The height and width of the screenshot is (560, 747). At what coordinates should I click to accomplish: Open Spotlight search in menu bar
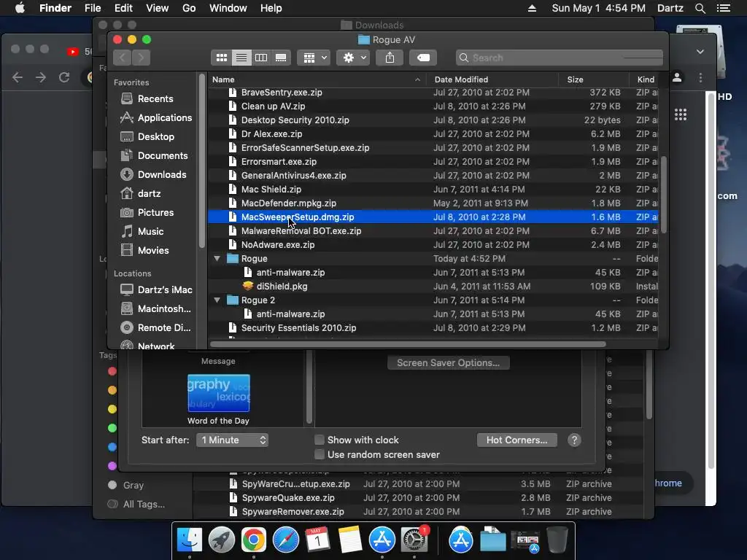[700, 8]
